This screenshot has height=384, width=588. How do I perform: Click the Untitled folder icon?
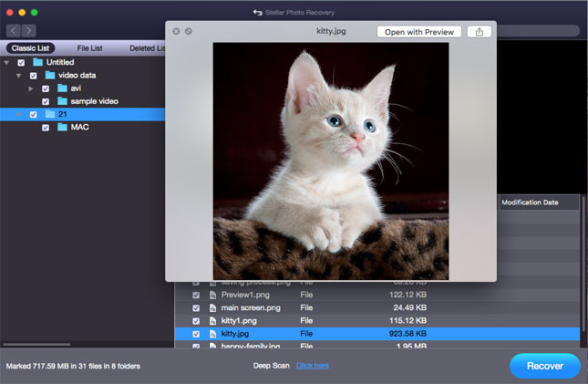point(38,62)
